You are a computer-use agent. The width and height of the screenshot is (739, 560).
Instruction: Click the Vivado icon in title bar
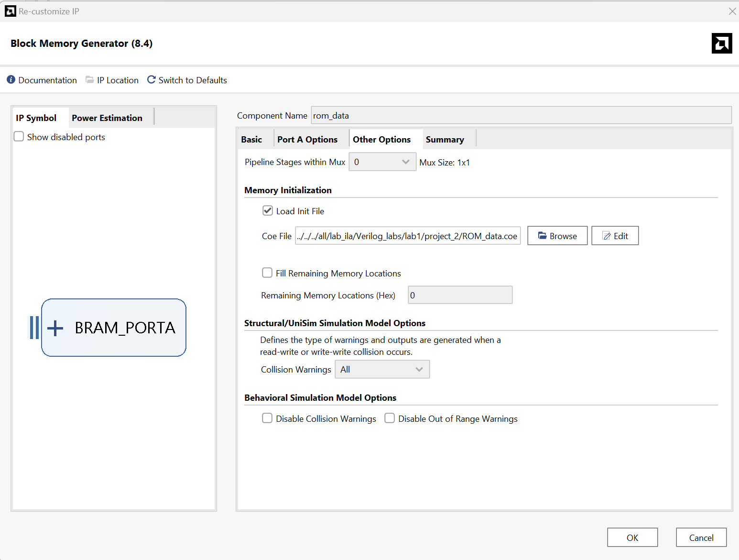click(11, 11)
